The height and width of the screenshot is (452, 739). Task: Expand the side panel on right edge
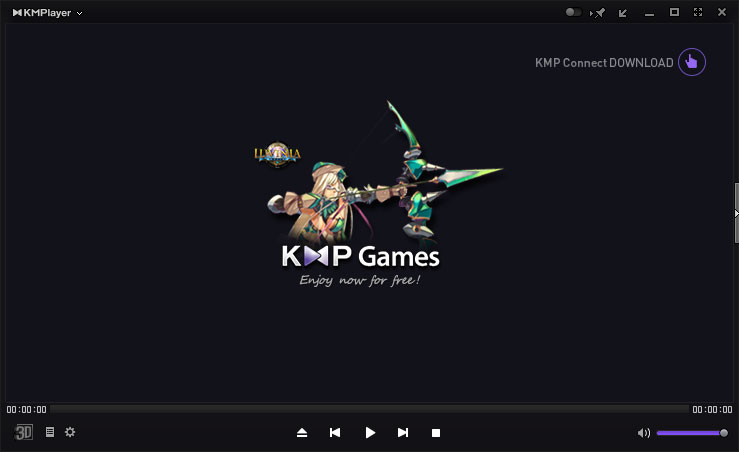[x=735, y=211]
